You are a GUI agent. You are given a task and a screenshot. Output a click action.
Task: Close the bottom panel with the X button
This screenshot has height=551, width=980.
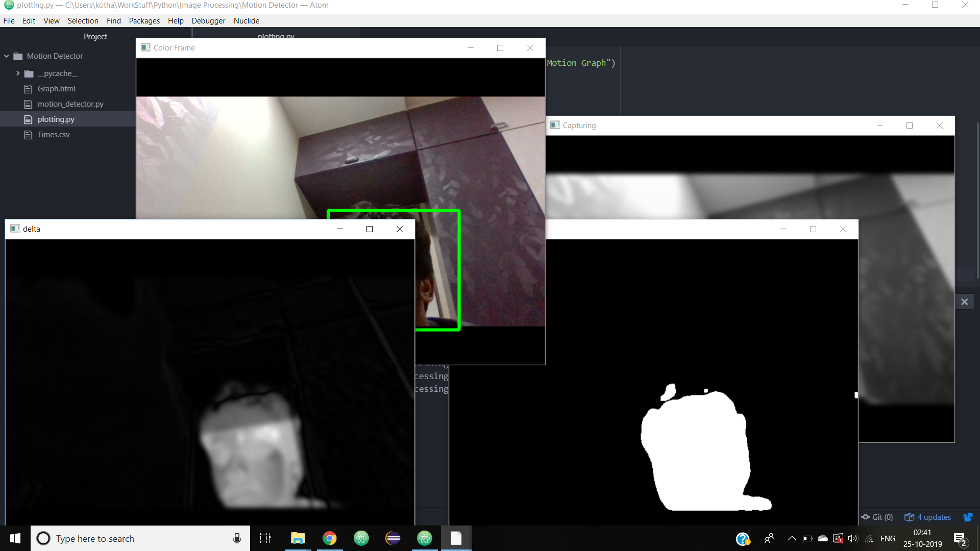[x=964, y=302]
